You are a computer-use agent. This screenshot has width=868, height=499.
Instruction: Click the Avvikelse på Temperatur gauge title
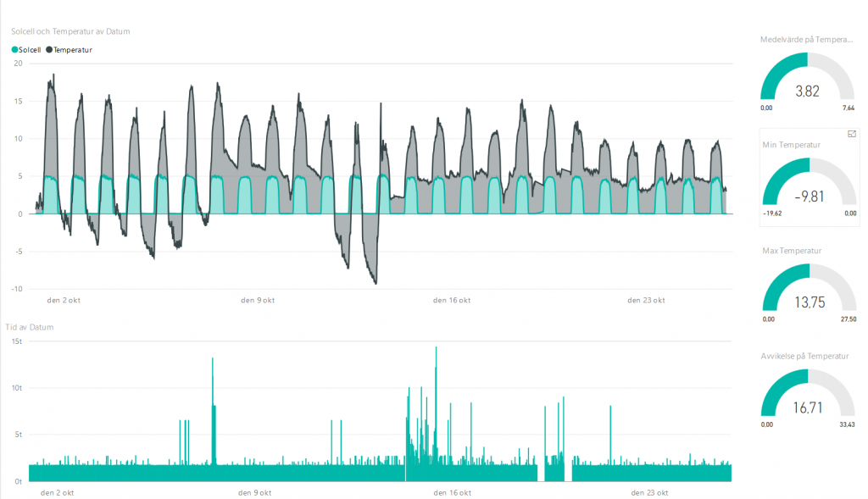pos(804,357)
